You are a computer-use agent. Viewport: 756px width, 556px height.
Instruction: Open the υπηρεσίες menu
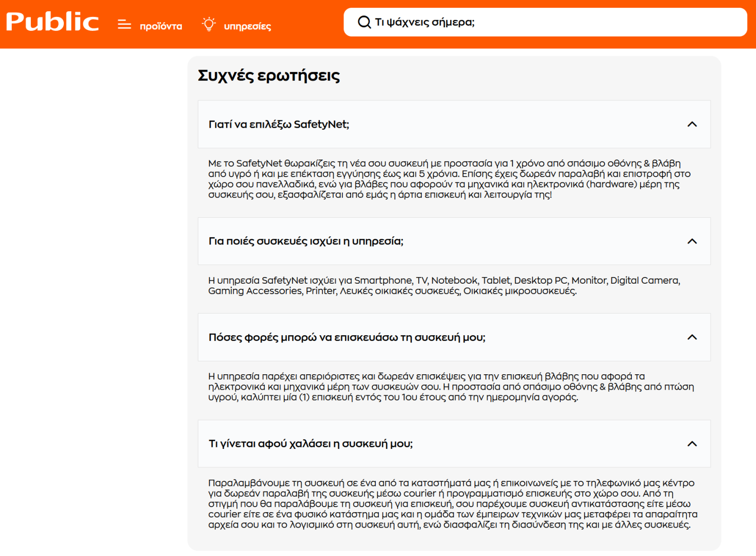tap(247, 26)
